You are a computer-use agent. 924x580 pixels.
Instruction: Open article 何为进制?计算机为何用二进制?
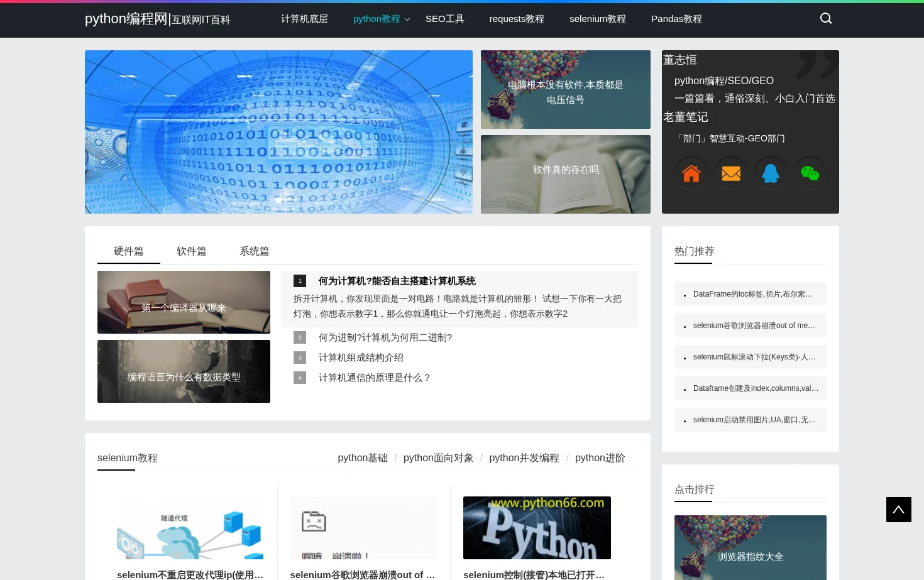pyautogui.click(x=385, y=337)
